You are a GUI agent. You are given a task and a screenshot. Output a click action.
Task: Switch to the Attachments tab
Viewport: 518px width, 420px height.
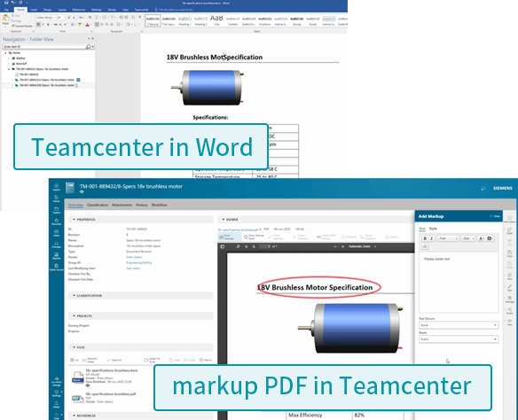click(122, 205)
